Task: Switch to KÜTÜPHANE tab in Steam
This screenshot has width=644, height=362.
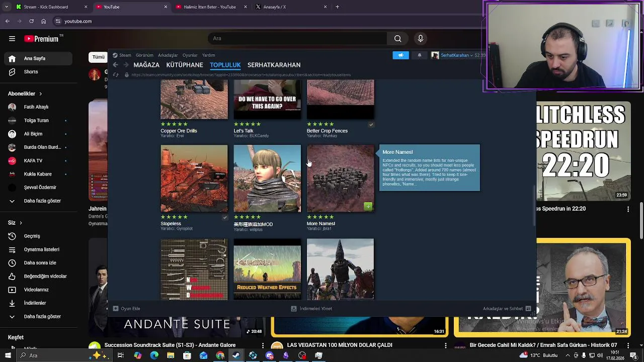Action: coord(185,65)
